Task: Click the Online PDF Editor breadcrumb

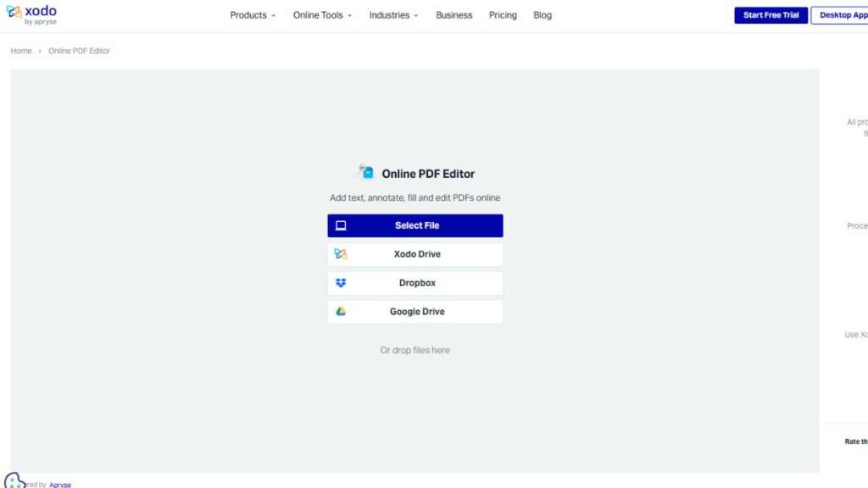Action: (79, 51)
